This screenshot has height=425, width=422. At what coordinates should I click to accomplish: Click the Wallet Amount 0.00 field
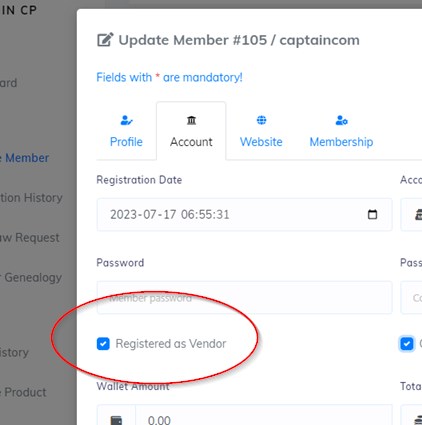click(264, 418)
